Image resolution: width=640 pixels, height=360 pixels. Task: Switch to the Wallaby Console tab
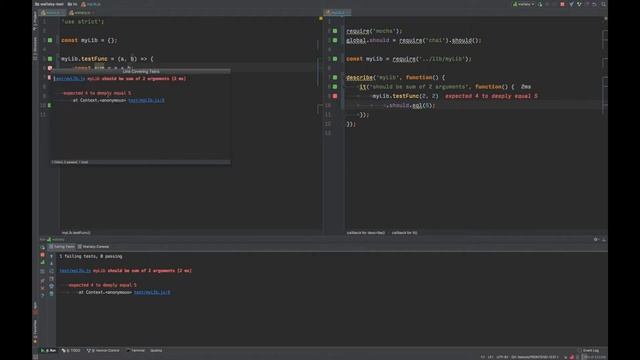[x=93, y=247]
